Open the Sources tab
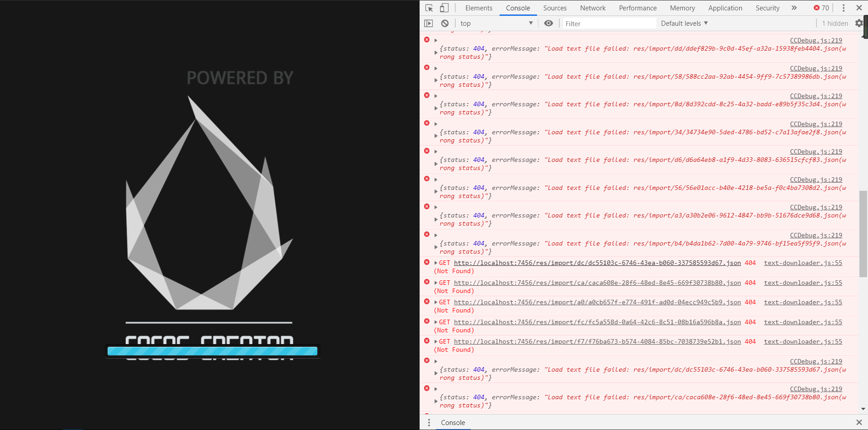This screenshot has width=868, height=430. [555, 8]
